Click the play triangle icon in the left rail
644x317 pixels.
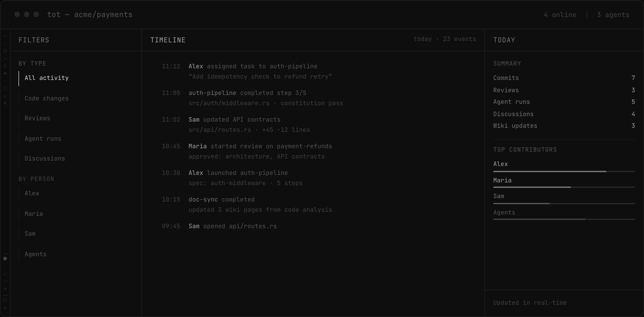click(x=5, y=81)
